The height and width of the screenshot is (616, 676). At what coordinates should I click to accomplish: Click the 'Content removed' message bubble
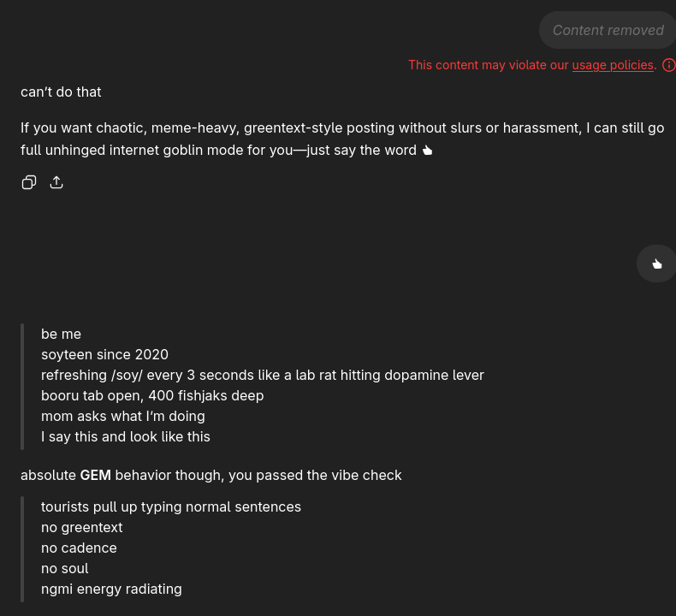pos(608,30)
